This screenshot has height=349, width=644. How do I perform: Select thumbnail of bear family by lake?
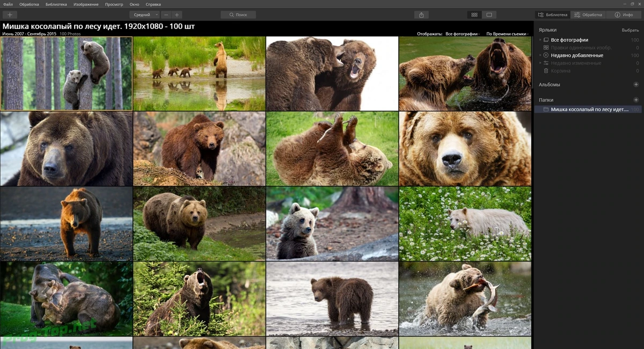point(199,74)
